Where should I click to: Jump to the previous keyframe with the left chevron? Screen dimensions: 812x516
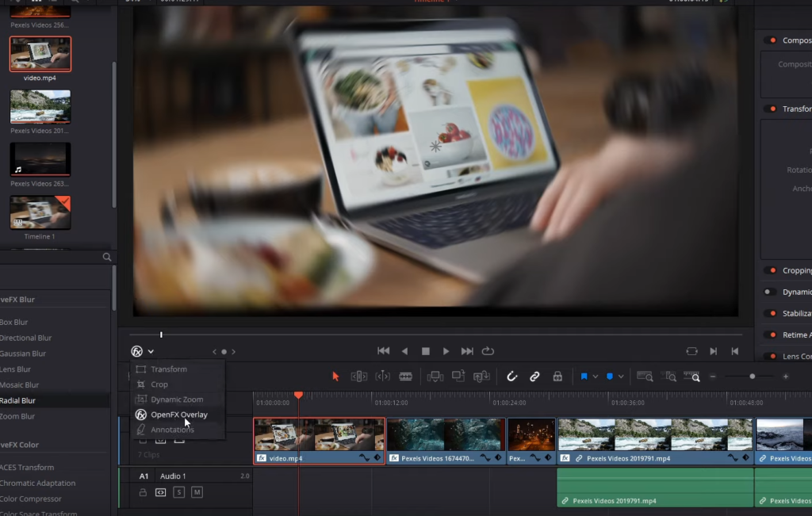pyautogui.click(x=214, y=351)
